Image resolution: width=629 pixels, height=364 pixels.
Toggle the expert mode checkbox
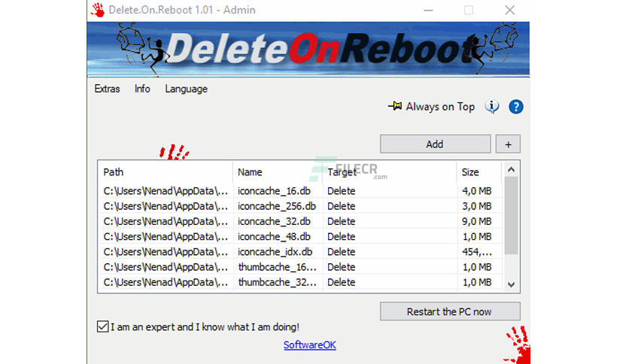click(102, 326)
